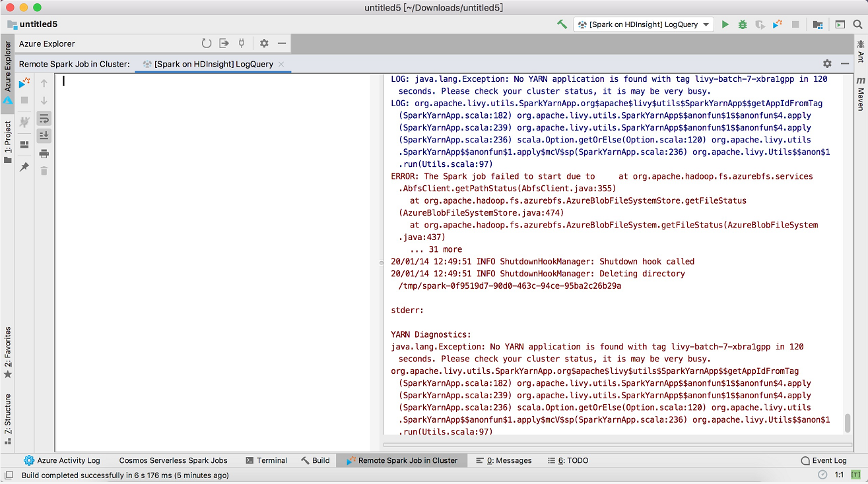868x484 pixels.
Task: Open Search Everywhere magnifier
Action: tap(856, 24)
